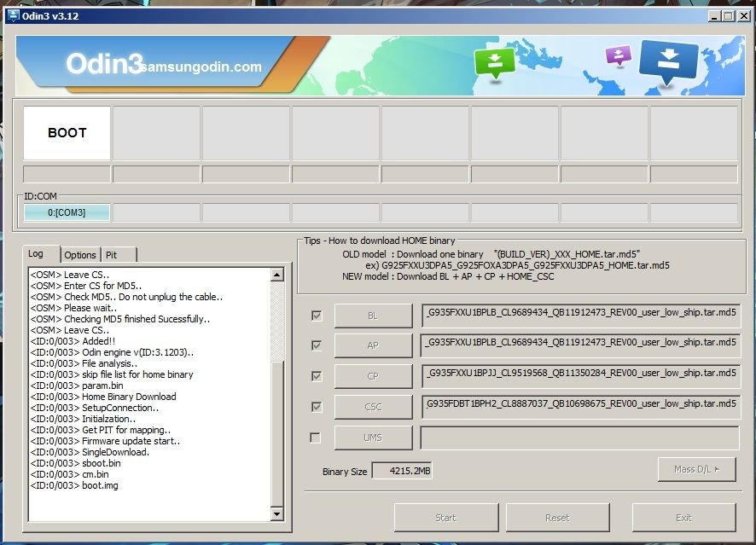Image resolution: width=756 pixels, height=545 pixels.
Task: Select the 0:[COM3] port slot
Action: pyautogui.click(x=67, y=212)
